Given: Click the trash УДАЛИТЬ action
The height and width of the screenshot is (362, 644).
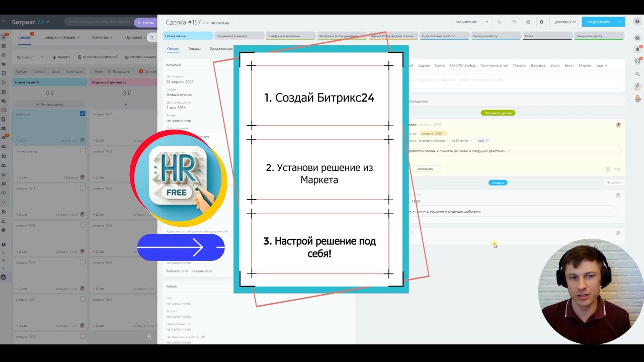Looking at the screenshot, I should [x=61, y=57].
